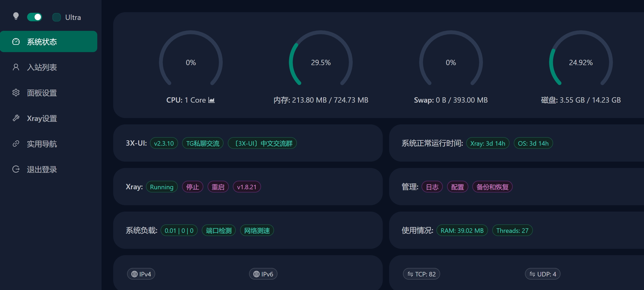Click the link icon beside 实用导航
This screenshot has width=644, height=290.
pyautogui.click(x=16, y=144)
